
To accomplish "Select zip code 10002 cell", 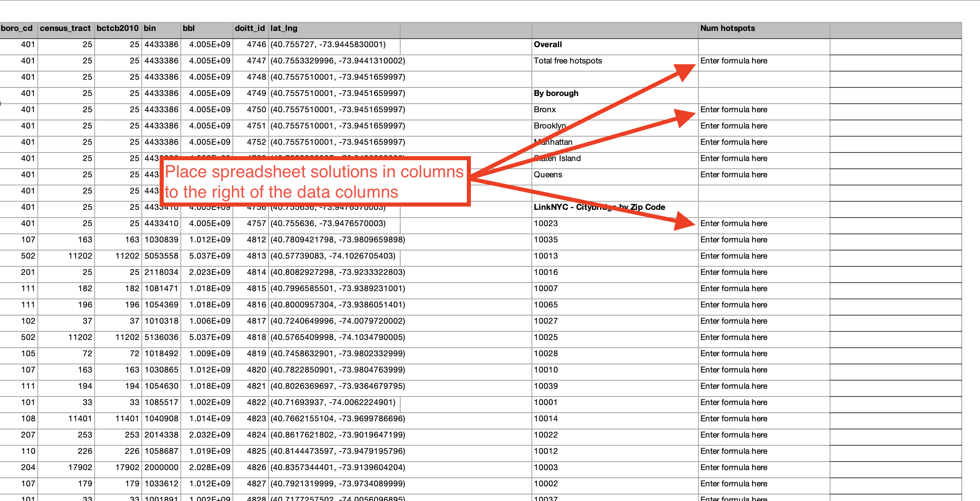I will click(615, 486).
